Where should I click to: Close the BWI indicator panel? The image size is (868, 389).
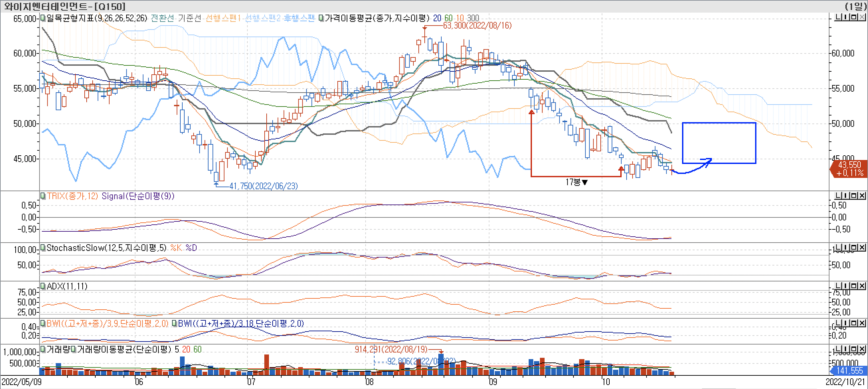coord(862,323)
